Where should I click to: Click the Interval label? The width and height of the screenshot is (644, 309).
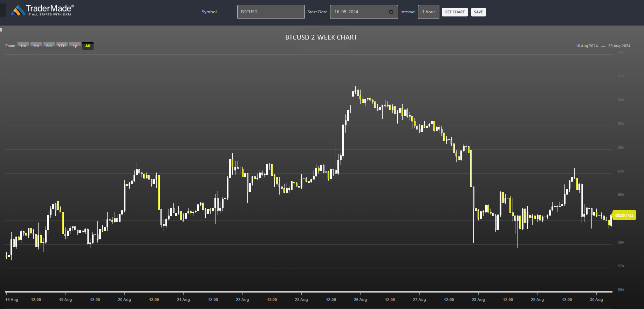coord(408,12)
